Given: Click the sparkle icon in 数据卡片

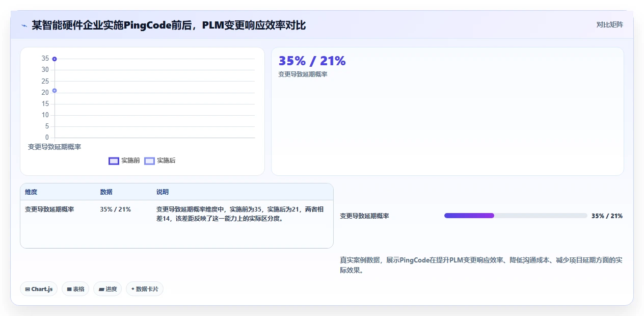Looking at the screenshot, I should 133,289.
